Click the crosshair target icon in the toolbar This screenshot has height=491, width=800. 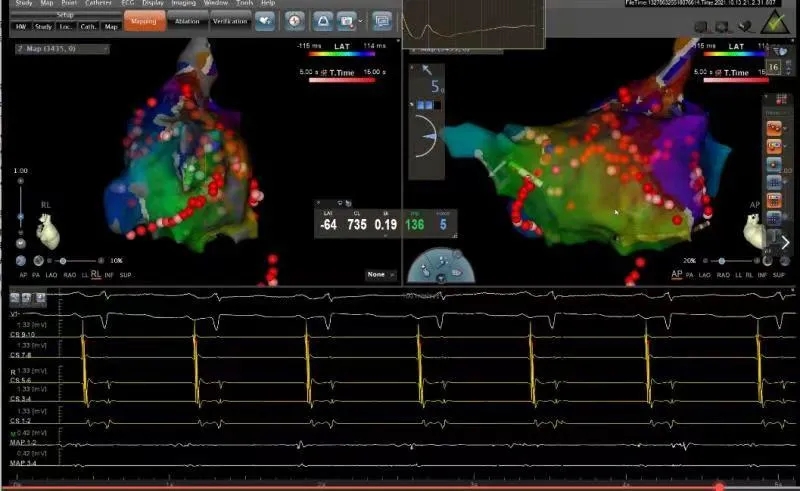point(294,19)
